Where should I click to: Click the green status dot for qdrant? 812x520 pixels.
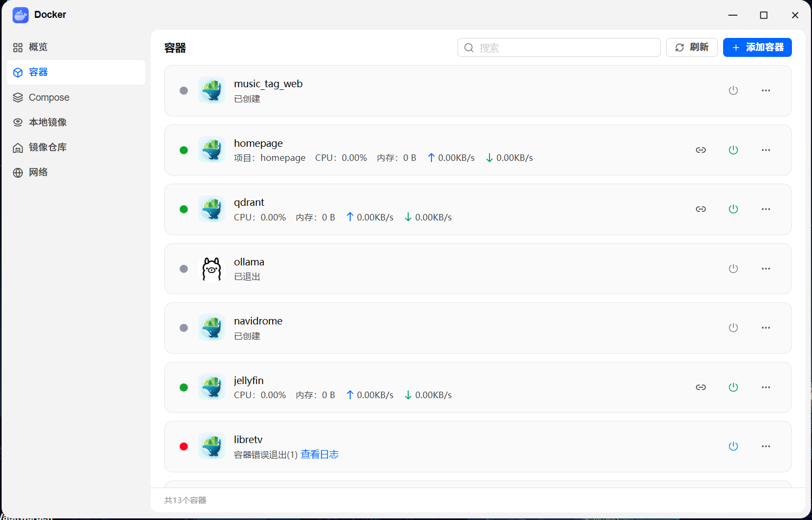click(184, 209)
